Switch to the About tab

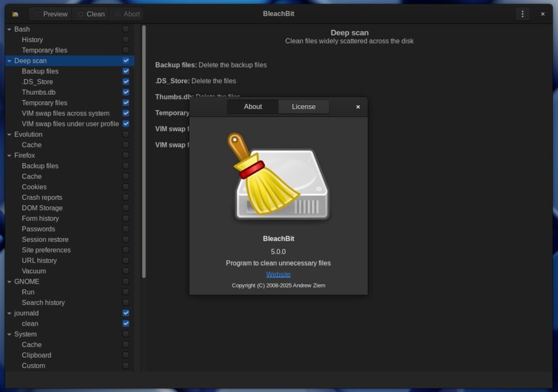pos(252,107)
